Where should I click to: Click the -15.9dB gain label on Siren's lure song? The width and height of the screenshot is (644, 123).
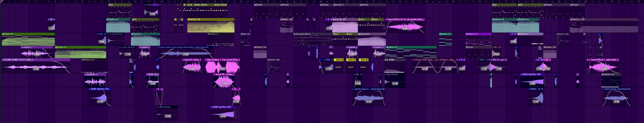(425, 69)
